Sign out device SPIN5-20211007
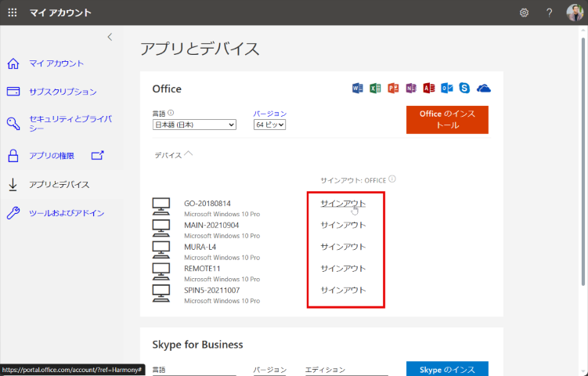The width and height of the screenshot is (588, 376). [x=343, y=290]
